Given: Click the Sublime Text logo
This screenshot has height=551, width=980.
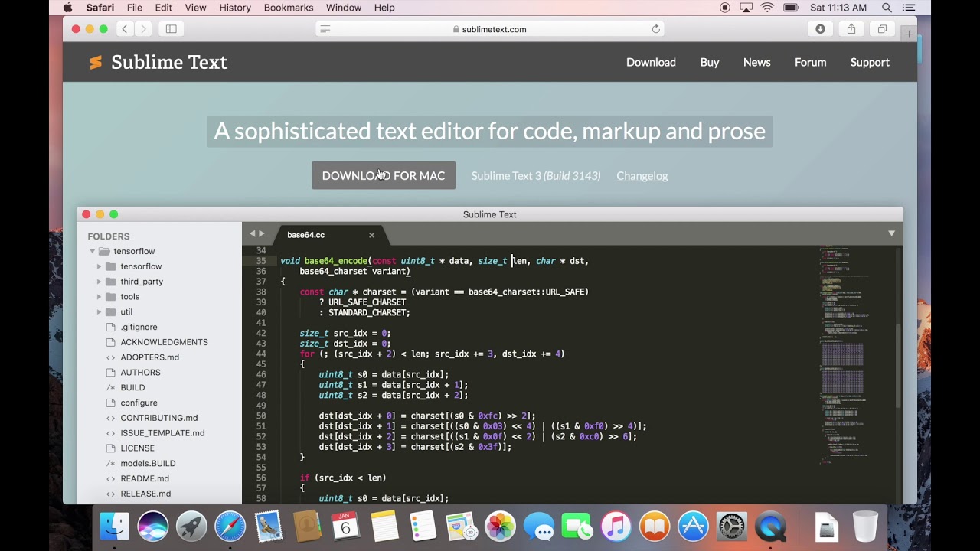Looking at the screenshot, I should tap(158, 62).
